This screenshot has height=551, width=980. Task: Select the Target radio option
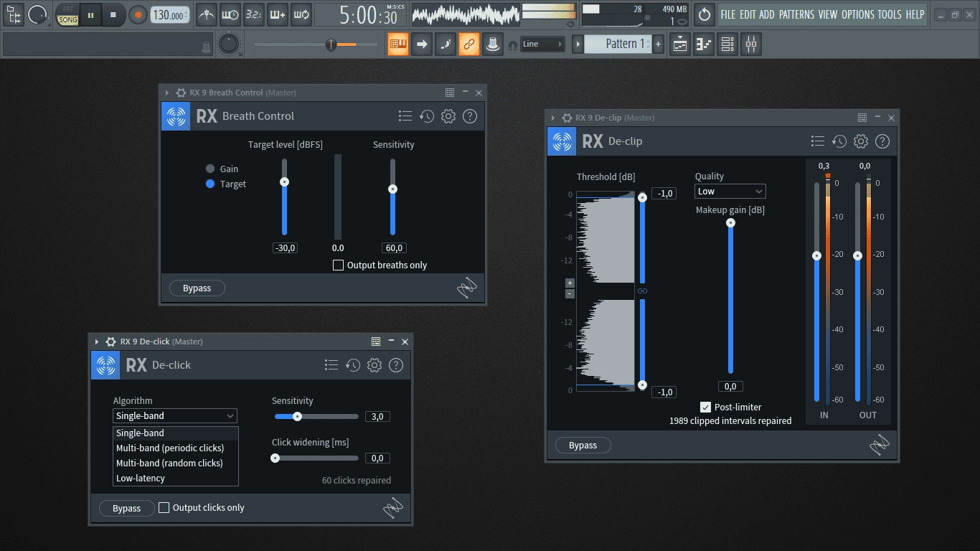(210, 184)
